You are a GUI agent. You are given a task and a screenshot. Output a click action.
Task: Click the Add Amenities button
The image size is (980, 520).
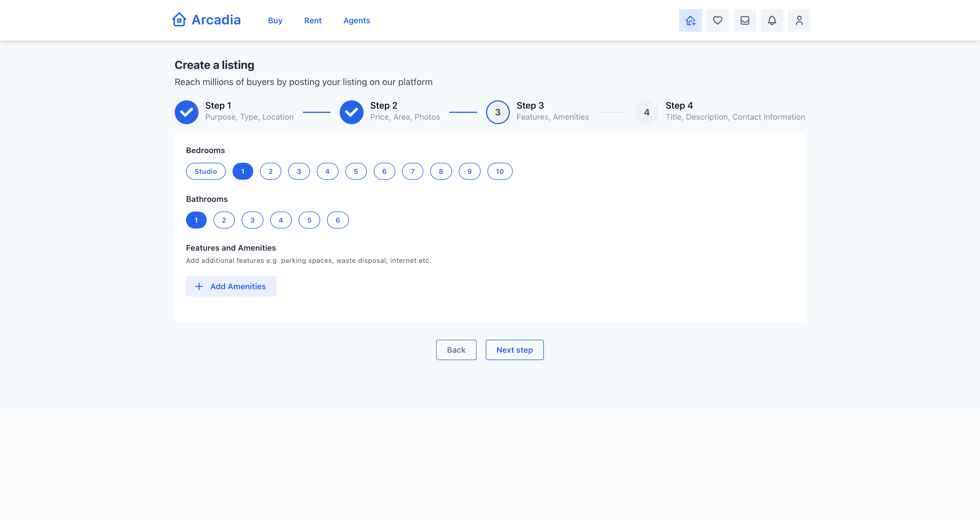pos(231,286)
